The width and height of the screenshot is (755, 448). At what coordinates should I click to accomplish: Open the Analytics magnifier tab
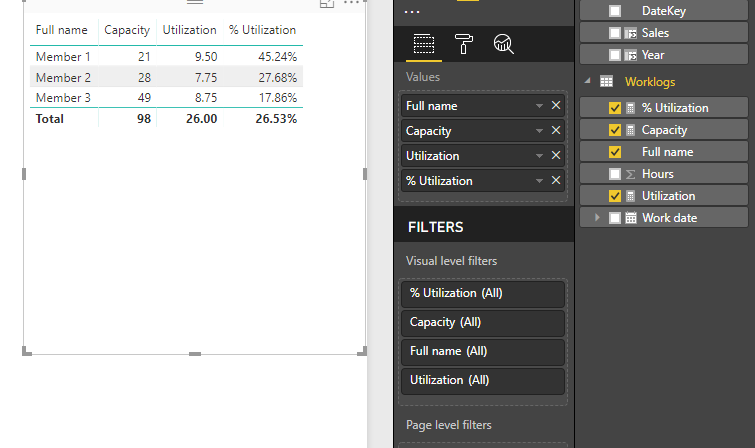503,44
